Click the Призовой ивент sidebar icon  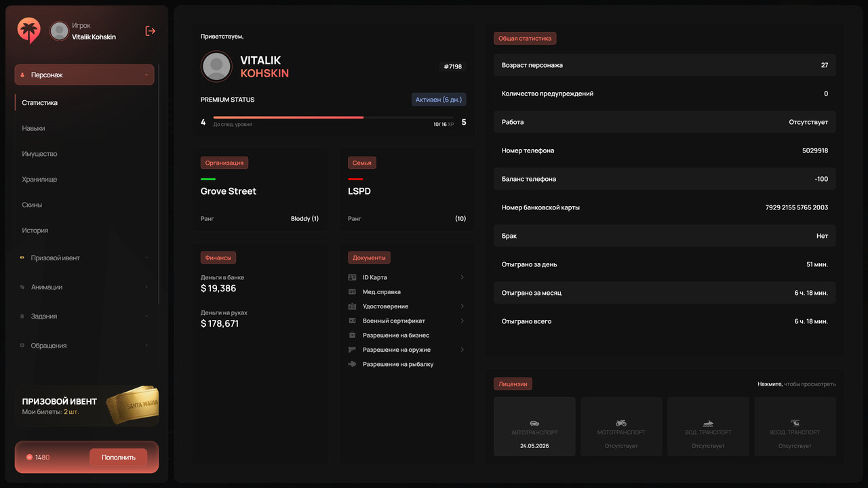22,258
